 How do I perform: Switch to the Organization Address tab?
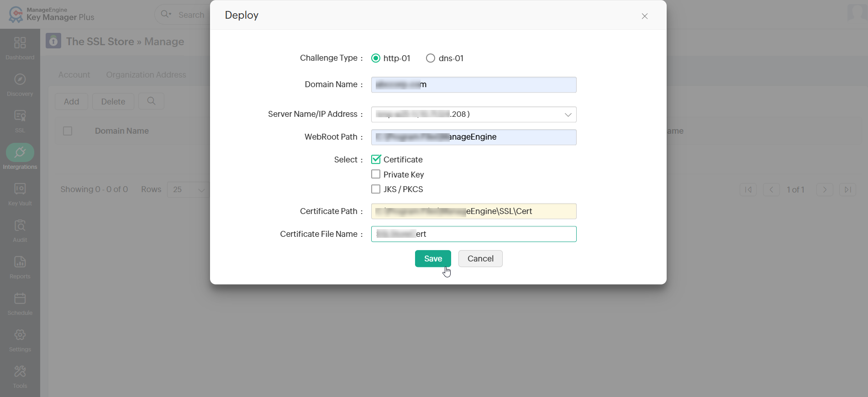(x=146, y=75)
